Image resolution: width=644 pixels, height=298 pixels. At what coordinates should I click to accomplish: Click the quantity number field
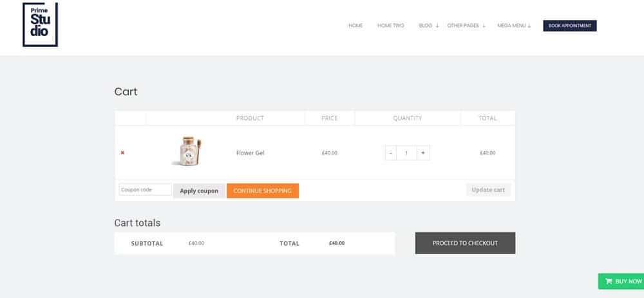coord(406,153)
